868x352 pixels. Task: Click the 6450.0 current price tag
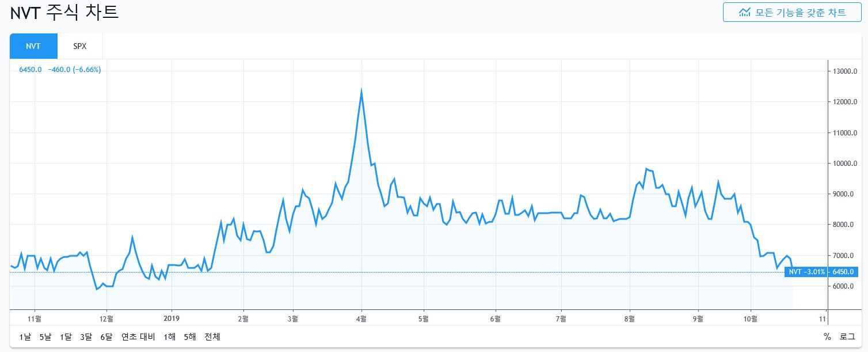tap(843, 272)
